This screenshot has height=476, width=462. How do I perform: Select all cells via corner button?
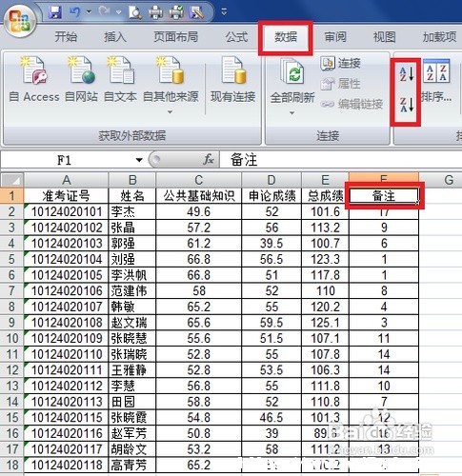tap(12, 180)
